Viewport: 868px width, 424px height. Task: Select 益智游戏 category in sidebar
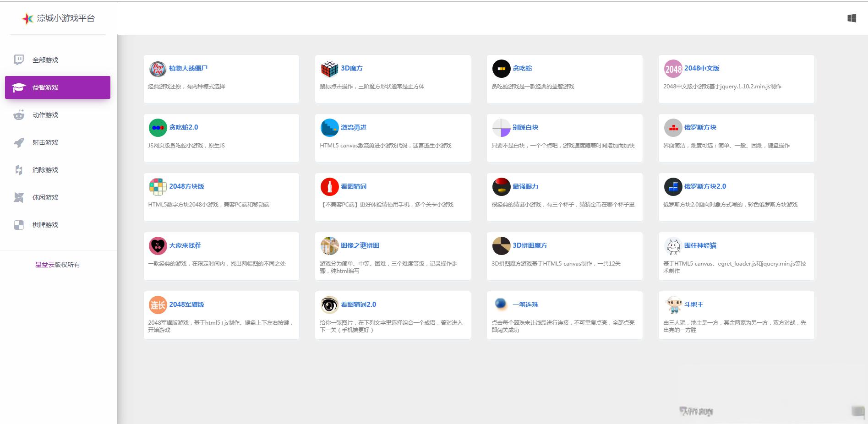(58, 87)
